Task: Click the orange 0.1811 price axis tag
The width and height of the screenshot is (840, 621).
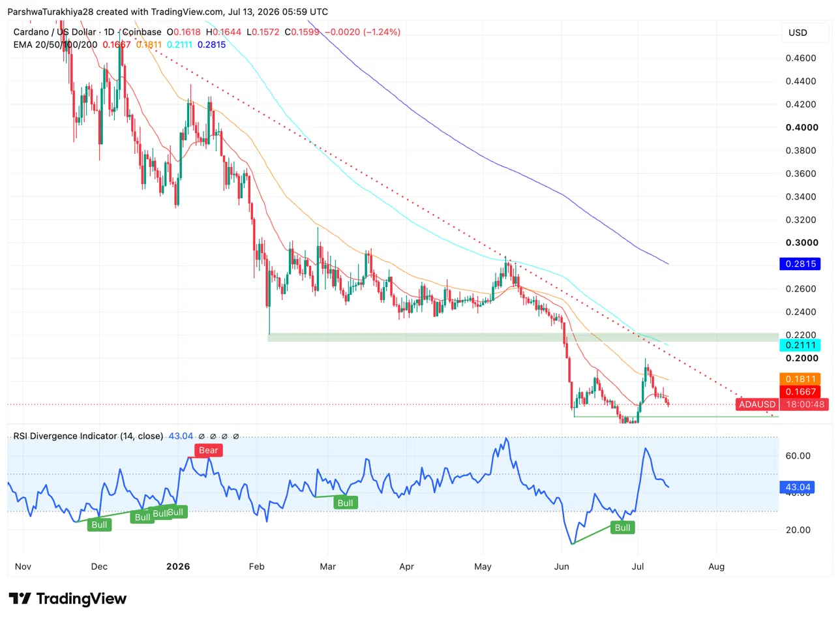Action: tap(800, 378)
